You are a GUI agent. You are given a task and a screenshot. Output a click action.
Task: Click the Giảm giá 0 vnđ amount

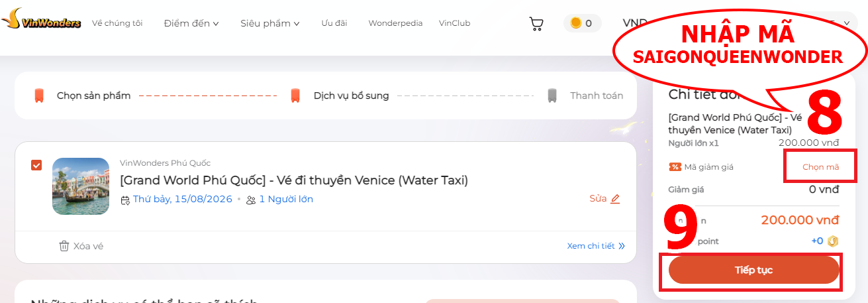pos(824,189)
